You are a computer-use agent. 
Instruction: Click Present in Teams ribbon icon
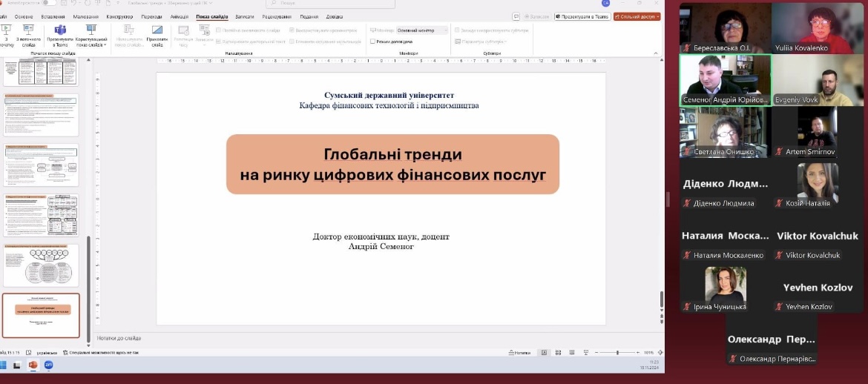[60, 30]
